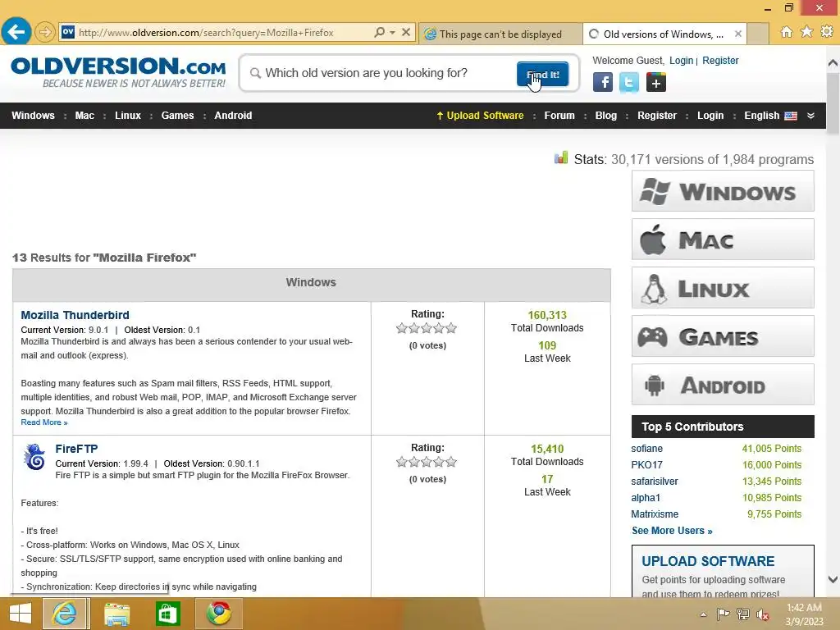Open Blog in the nav bar

(x=606, y=116)
